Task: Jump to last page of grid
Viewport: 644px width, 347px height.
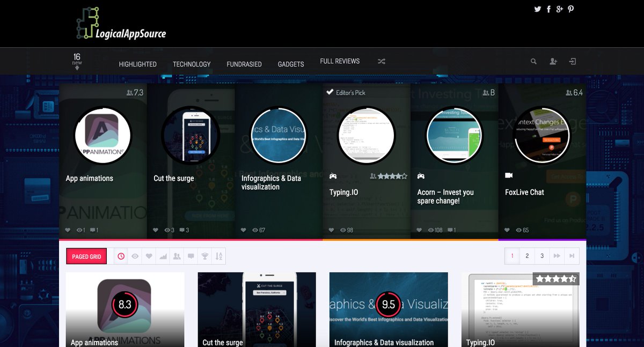Action: (572, 256)
